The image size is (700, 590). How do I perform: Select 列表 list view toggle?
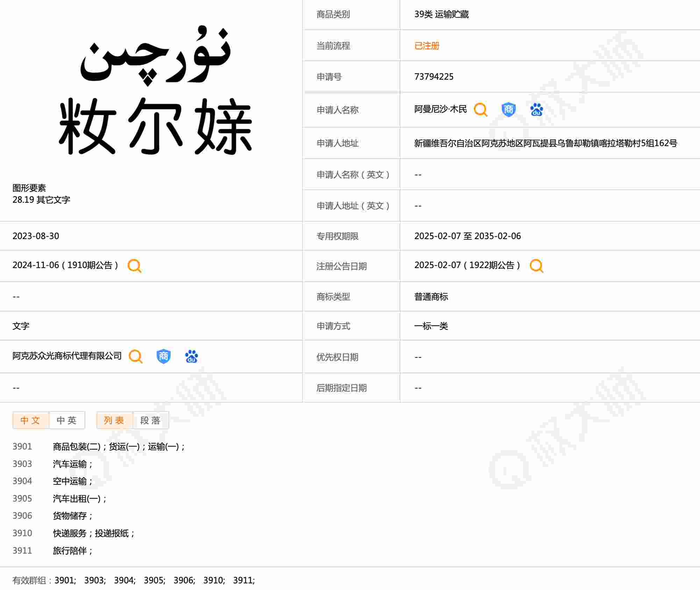(x=114, y=420)
